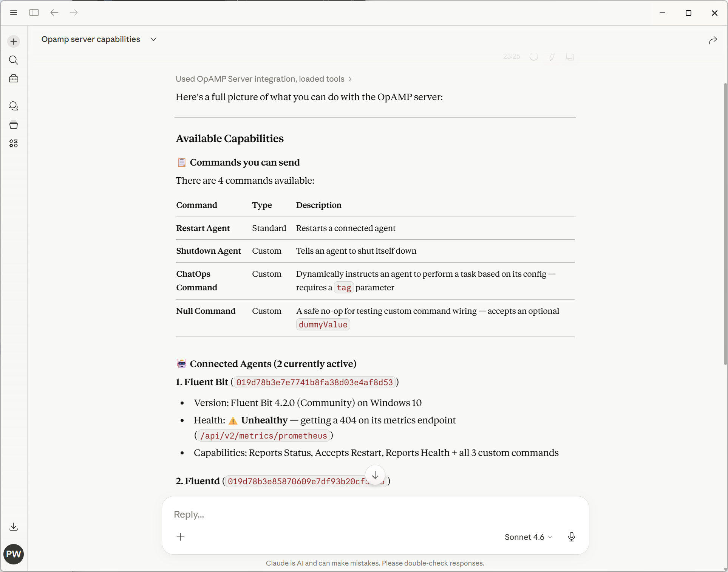Open the PW profile avatar menu
The width and height of the screenshot is (728, 572).
(14, 554)
